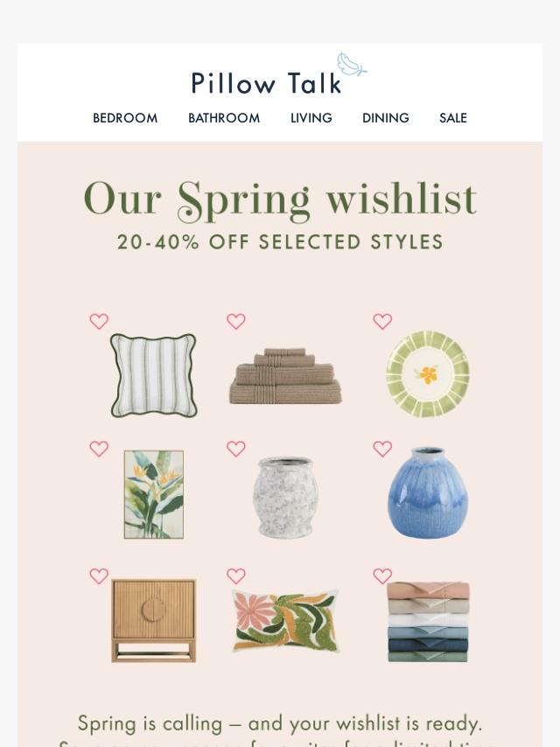
Task: Click the heart icon above the floral cushion
Action: click(x=236, y=576)
